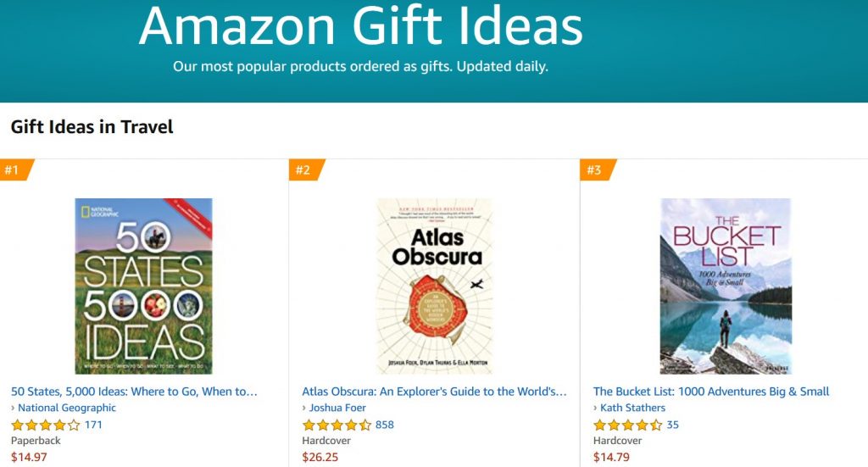Visit author Kath Stathers' page

click(x=632, y=408)
